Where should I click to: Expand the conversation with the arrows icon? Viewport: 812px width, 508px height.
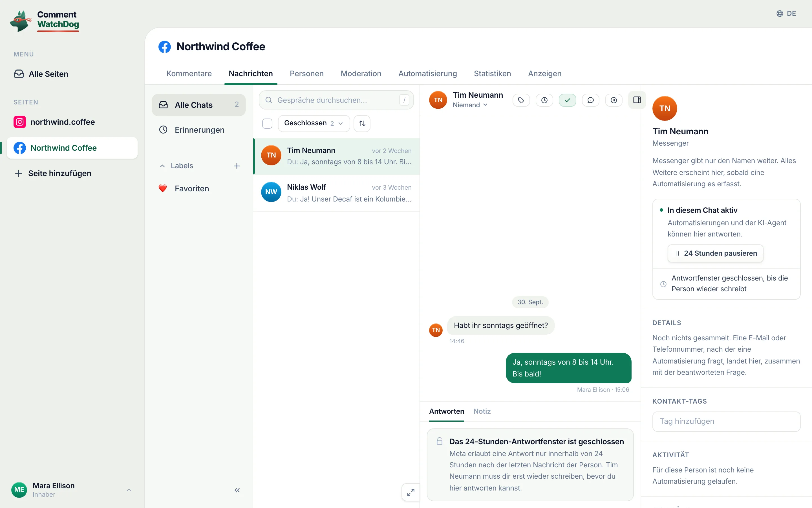(411, 492)
